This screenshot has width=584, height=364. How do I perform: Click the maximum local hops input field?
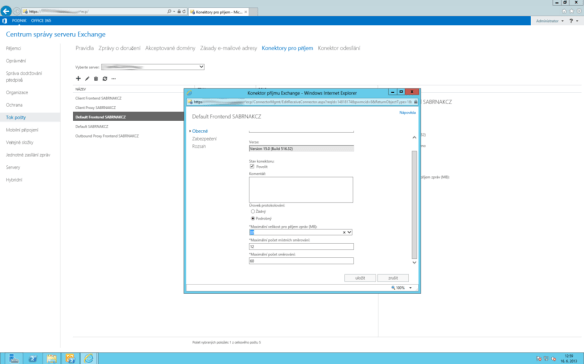[301, 247]
